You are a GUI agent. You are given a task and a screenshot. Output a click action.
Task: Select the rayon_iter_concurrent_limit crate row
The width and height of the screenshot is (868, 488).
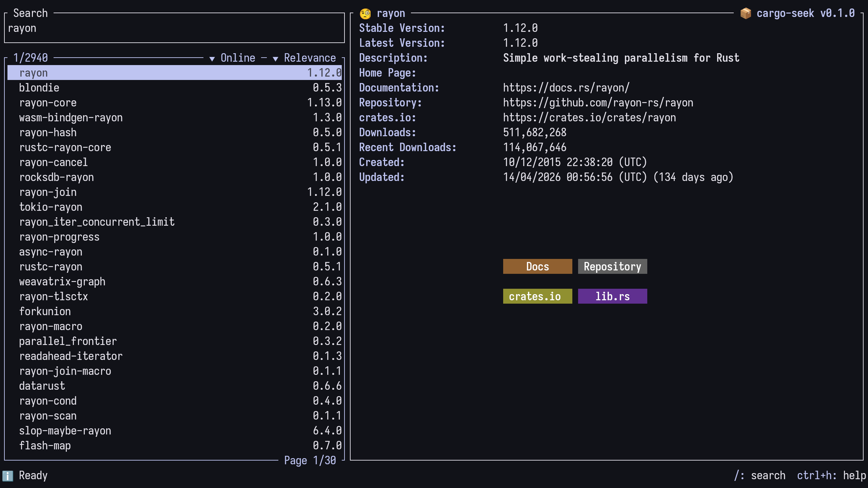[175, 222]
